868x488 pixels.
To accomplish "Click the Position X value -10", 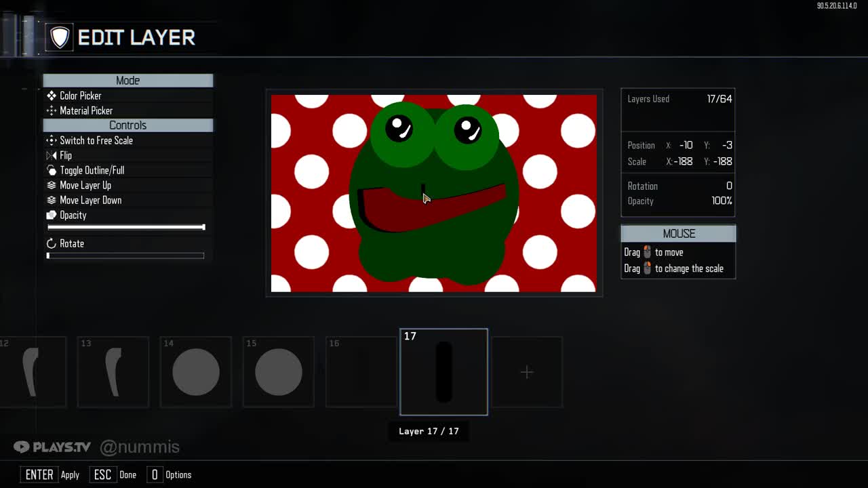I will [x=686, y=145].
